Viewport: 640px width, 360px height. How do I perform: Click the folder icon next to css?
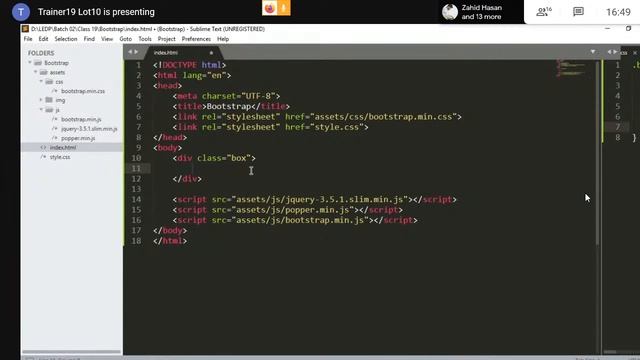(x=49, y=82)
